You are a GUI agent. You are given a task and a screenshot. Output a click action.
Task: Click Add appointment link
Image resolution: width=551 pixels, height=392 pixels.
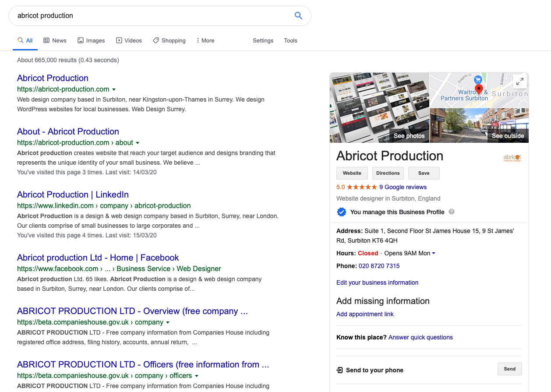pos(365,314)
